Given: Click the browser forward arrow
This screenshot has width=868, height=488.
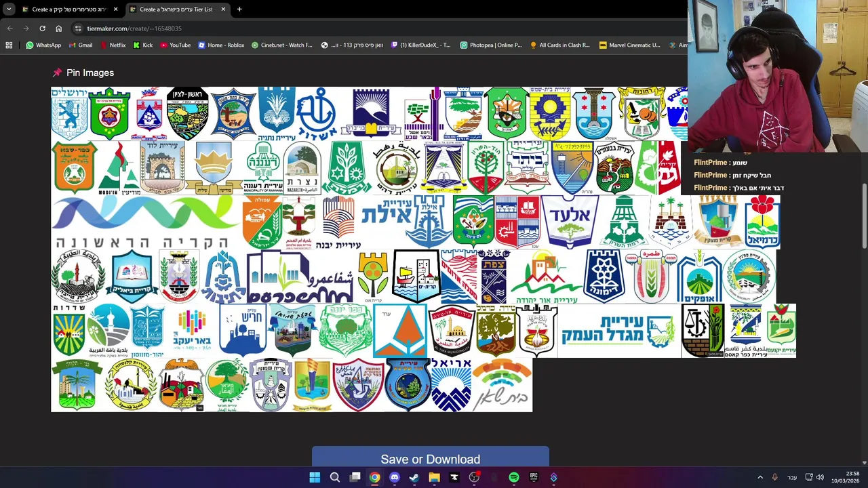Looking at the screenshot, I should 26,28.
